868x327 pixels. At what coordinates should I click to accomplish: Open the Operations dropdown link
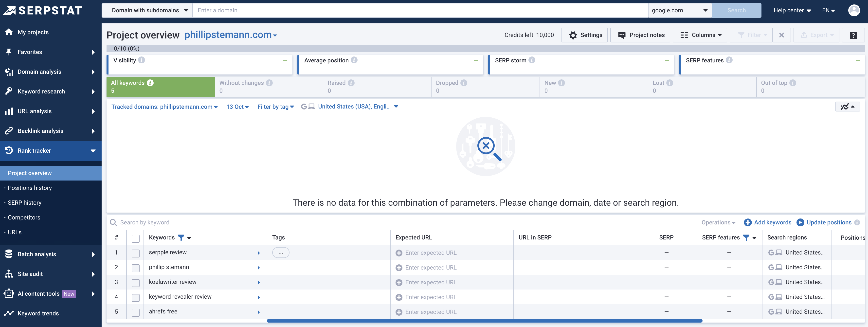coord(718,222)
